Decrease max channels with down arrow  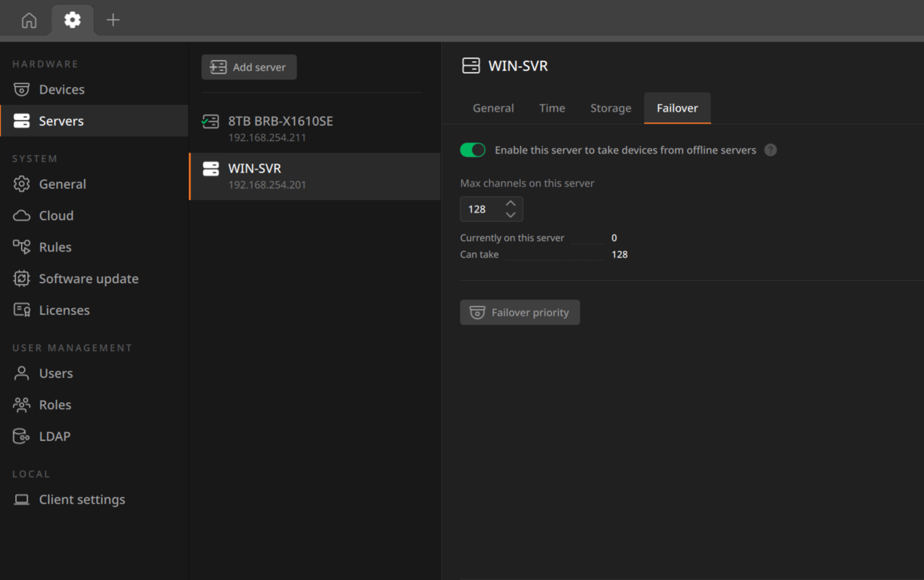coord(511,215)
